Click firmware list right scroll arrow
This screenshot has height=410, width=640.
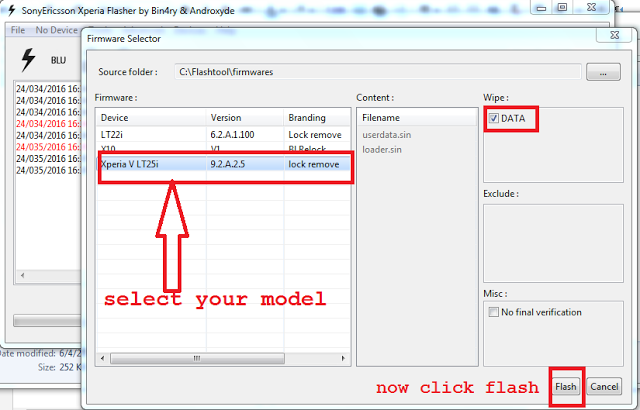click(343, 358)
